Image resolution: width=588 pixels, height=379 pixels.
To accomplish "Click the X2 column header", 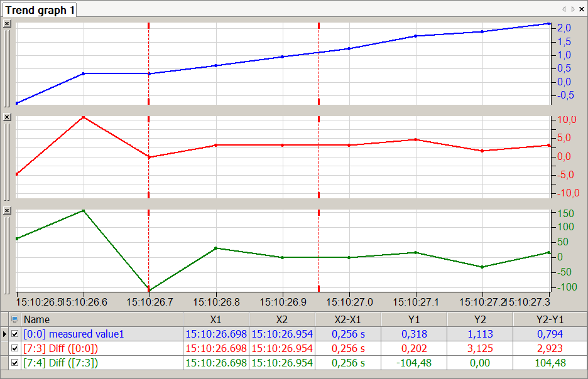I will point(282,319).
